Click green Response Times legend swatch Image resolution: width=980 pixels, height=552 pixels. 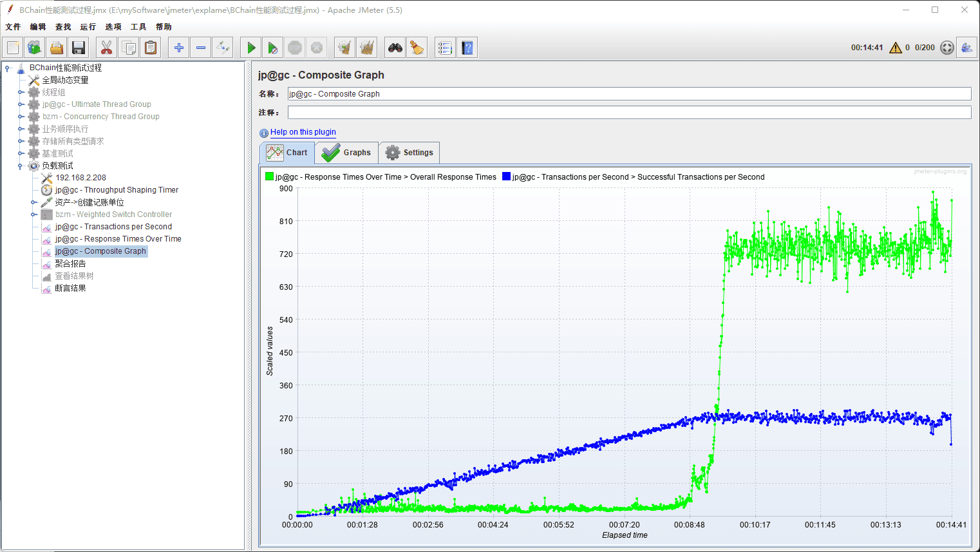269,176
